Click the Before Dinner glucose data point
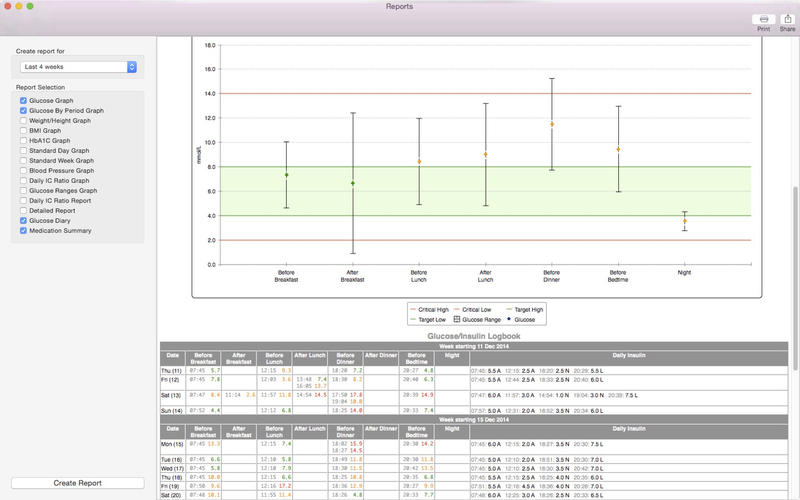This screenshot has width=800, height=500. pos(551,125)
